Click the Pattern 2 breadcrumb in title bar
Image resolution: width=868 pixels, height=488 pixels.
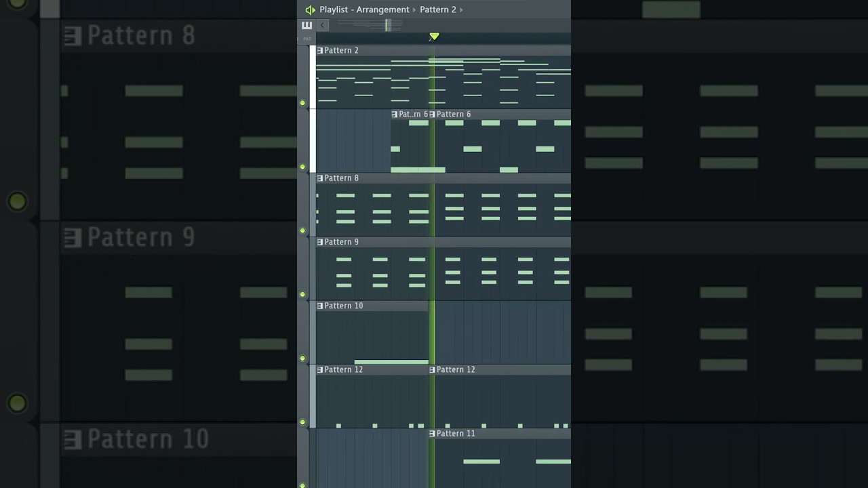pos(438,9)
